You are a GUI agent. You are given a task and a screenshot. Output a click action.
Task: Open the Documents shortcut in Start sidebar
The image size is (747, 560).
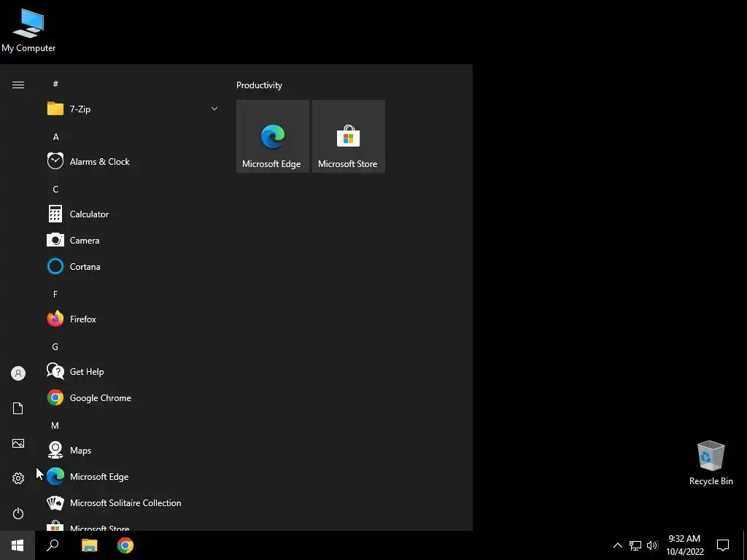click(x=18, y=408)
